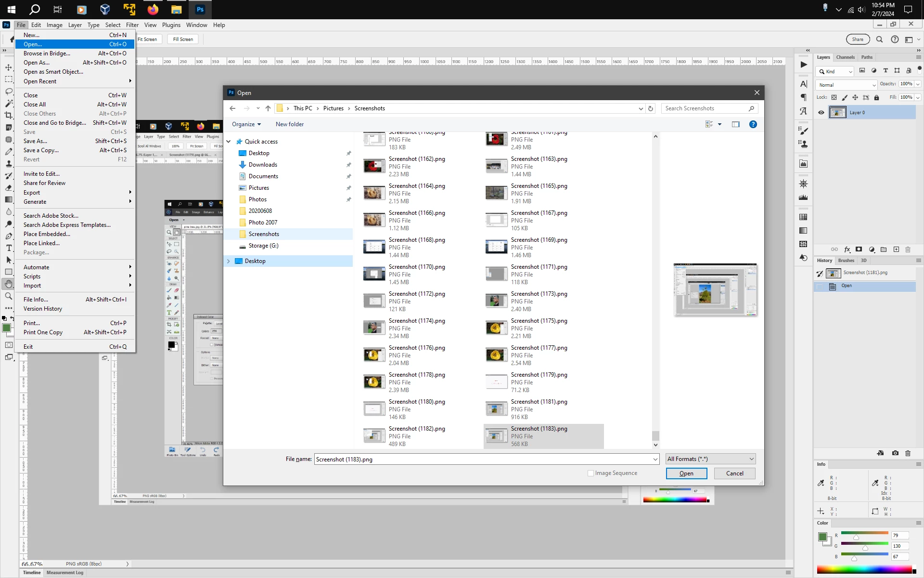Select the Type tool
Viewport: 924px width, 578px height.
[9, 248]
